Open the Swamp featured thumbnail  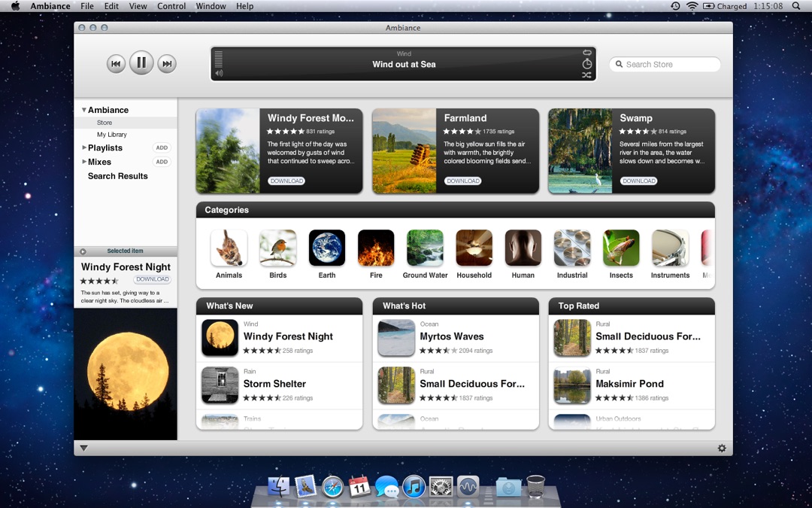(x=580, y=151)
